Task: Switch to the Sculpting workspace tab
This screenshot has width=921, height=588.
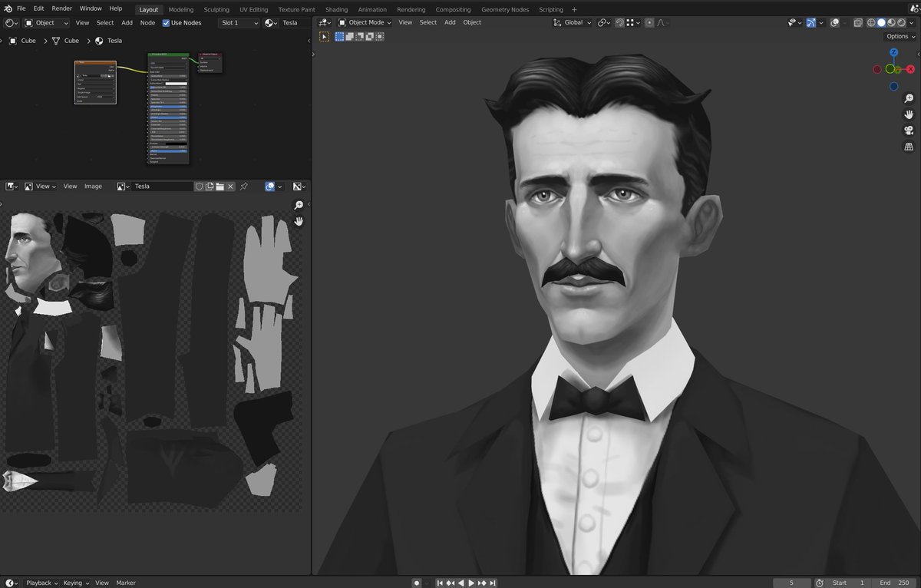Action: click(216, 9)
